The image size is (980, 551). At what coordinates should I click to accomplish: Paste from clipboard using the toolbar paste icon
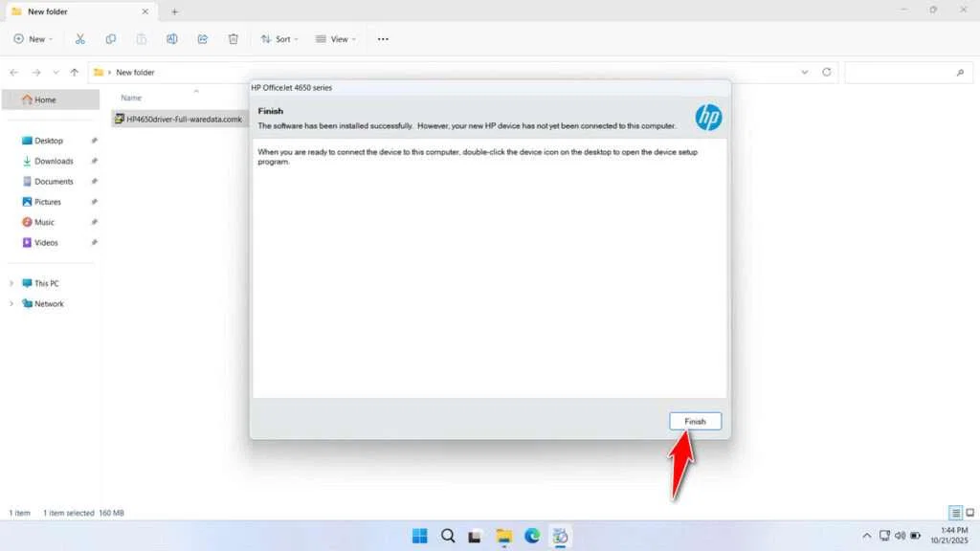[142, 39]
